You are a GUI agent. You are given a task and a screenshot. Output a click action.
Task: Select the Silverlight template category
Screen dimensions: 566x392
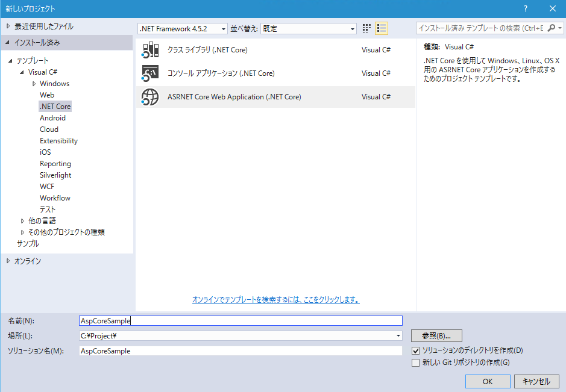(x=55, y=175)
